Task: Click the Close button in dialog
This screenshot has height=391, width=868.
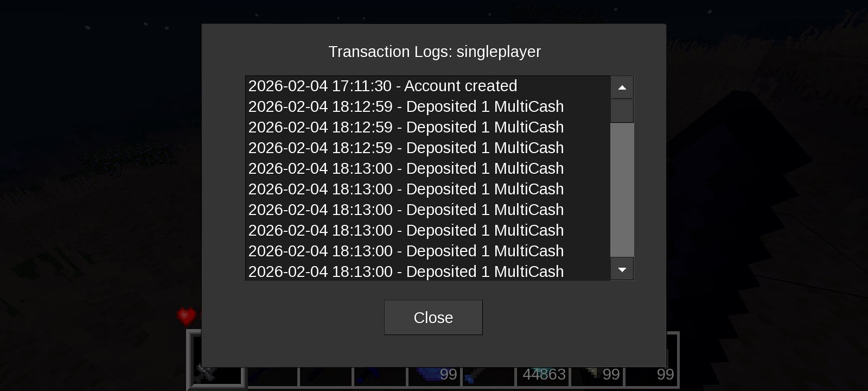Action: [433, 317]
